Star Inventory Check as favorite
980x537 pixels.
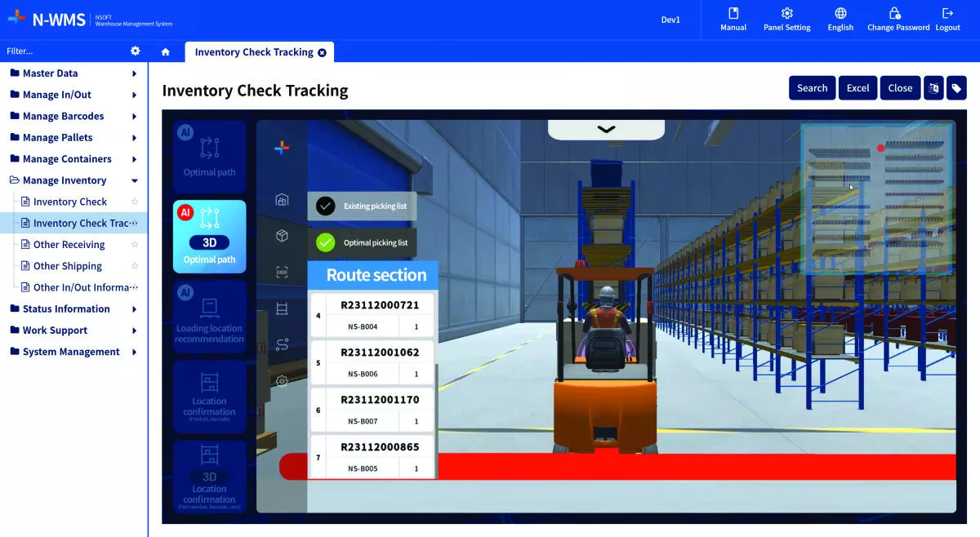click(x=135, y=202)
